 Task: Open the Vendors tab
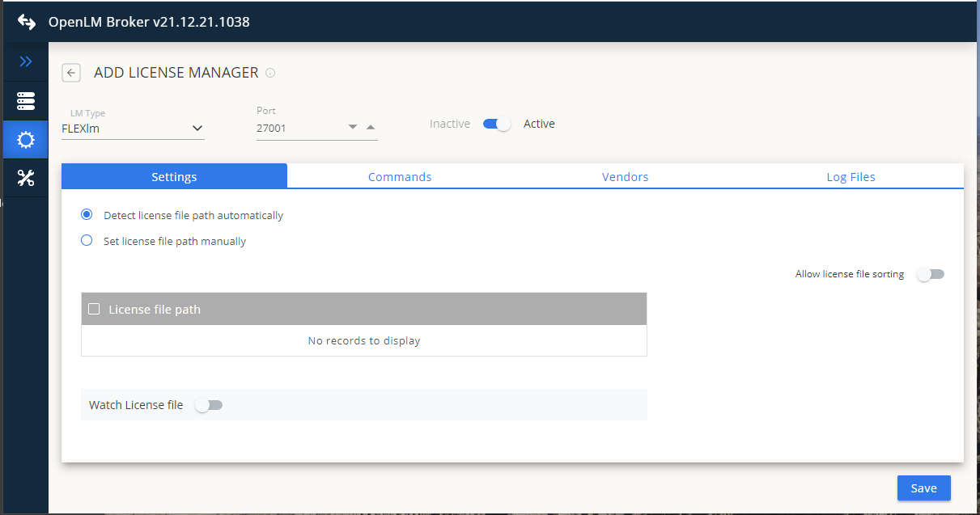(625, 176)
